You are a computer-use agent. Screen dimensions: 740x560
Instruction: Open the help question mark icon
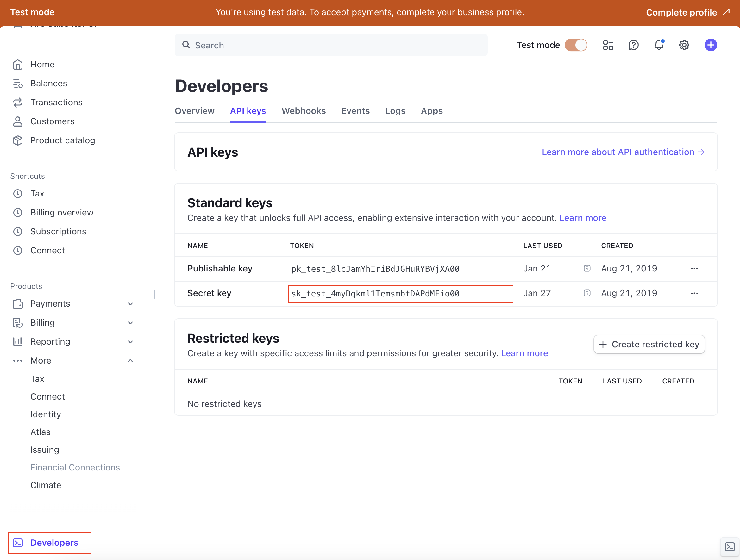pyautogui.click(x=633, y=45)
